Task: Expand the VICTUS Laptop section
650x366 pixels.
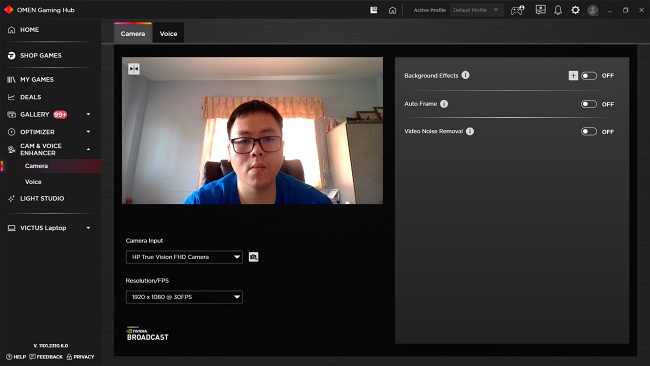Action: pyautogui.click(x=88, y=228)
